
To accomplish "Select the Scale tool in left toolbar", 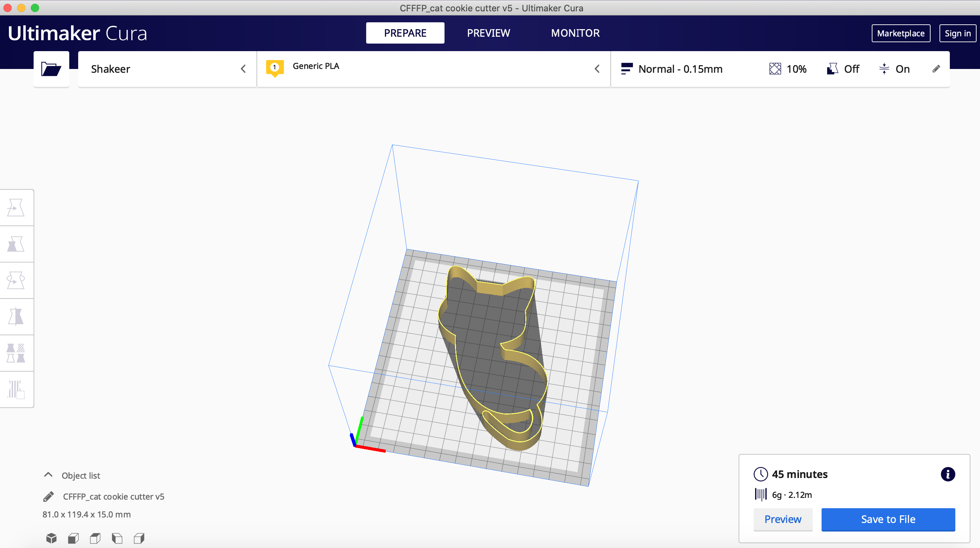I will click(16, 244).
